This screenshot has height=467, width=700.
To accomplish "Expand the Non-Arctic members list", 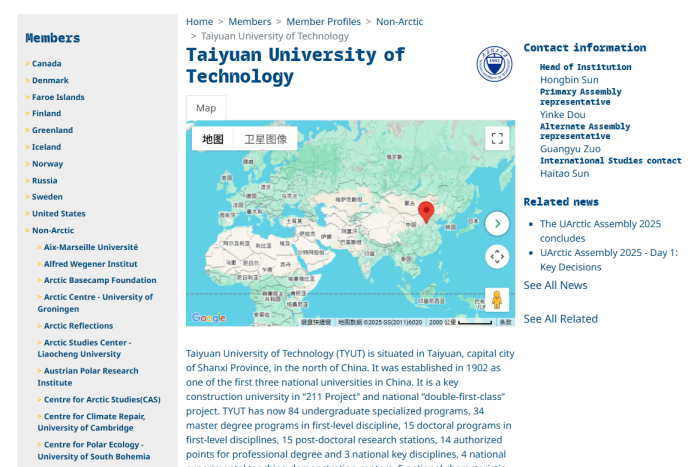I will [x=52, y=230].
